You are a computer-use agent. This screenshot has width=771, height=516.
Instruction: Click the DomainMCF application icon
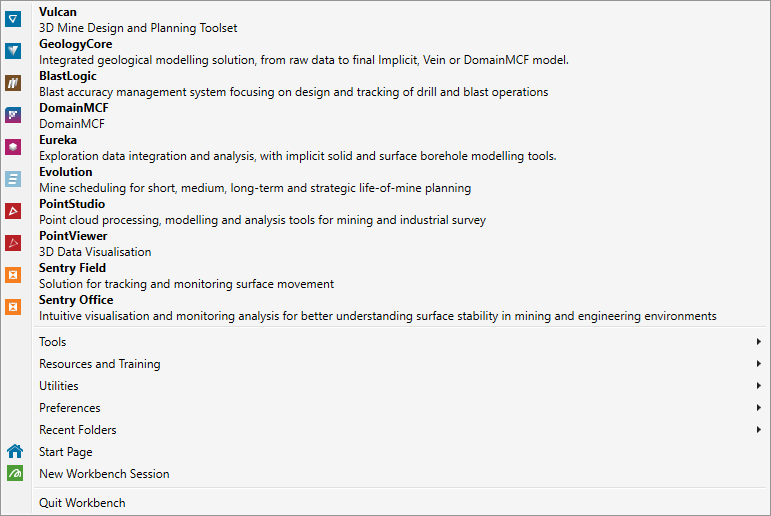click(13, 115)
